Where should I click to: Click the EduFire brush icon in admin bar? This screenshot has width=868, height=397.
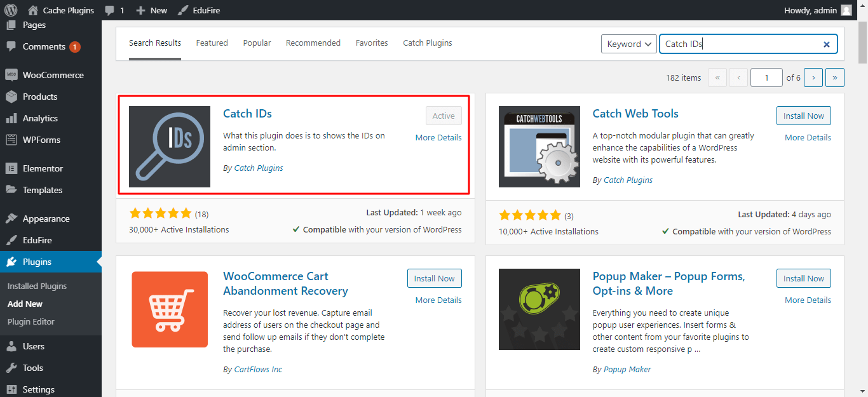click(182, 10)
